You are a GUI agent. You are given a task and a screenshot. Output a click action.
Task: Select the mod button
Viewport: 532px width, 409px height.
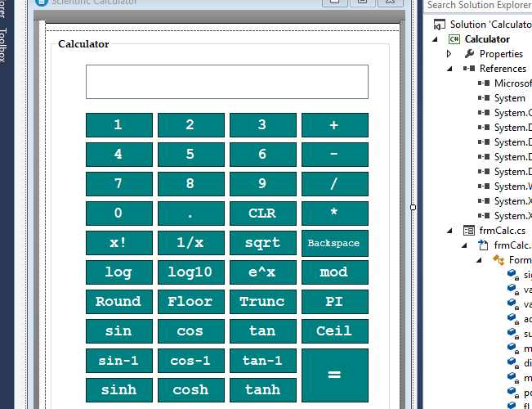pos(335,272)
